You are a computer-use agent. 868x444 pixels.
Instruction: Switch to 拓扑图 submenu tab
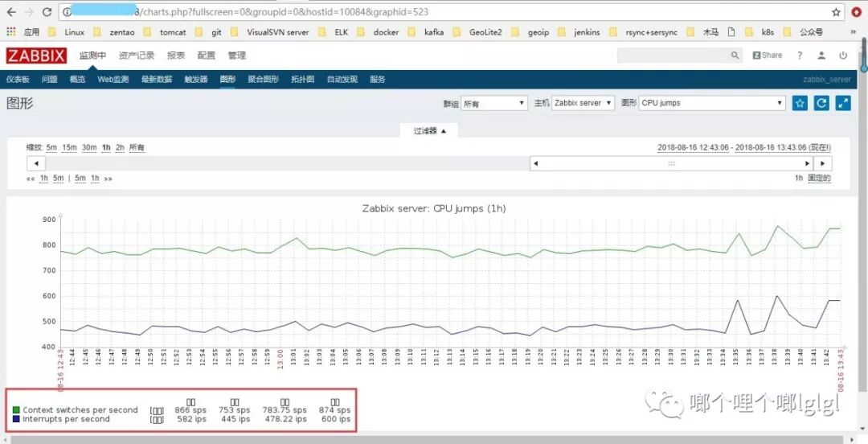303,80
